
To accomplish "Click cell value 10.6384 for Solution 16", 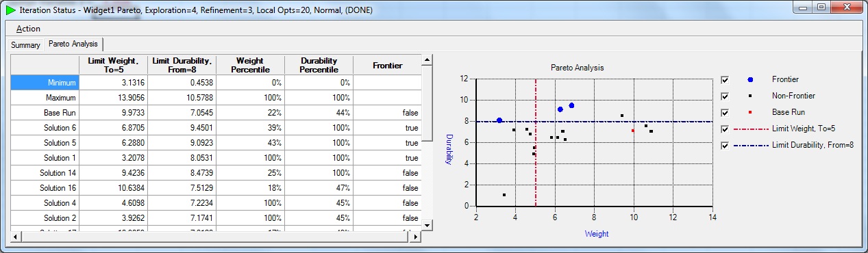I will (x=113, y=187).
